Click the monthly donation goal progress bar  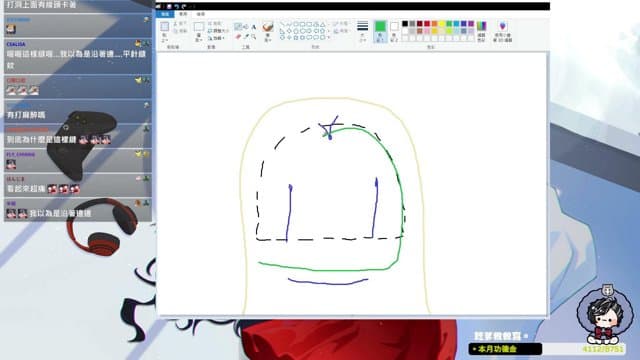point(547,349)
